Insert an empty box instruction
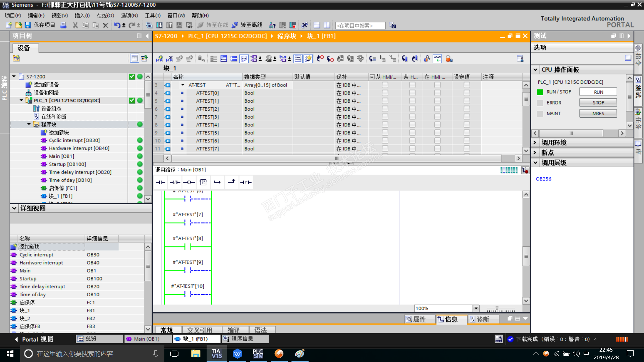 click(x=203, y=182)
